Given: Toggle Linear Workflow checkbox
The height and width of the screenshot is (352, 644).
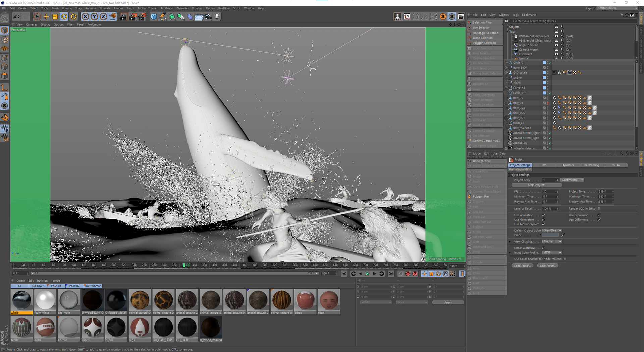Looking at the screenshot, I should tap(543, 248).
